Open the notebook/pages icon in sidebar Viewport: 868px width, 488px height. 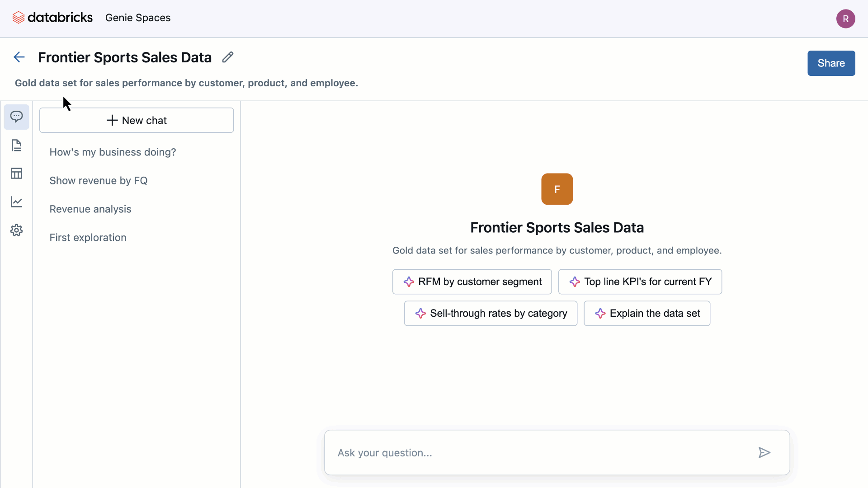(x=16, y=145)
